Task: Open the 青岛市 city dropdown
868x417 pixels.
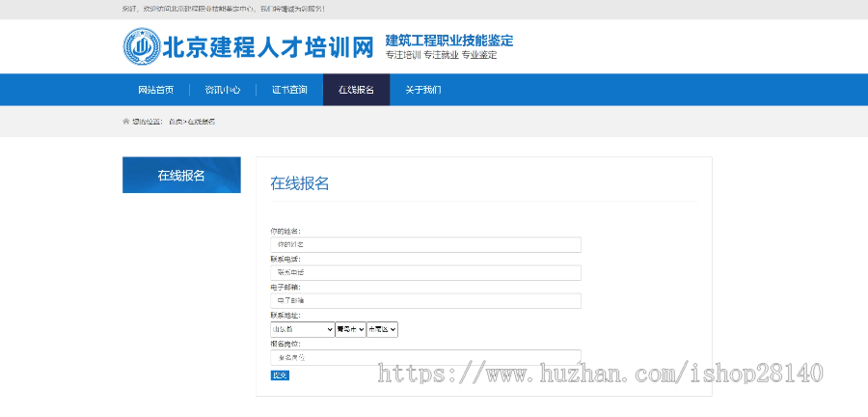Action: [x=350, y=329]
